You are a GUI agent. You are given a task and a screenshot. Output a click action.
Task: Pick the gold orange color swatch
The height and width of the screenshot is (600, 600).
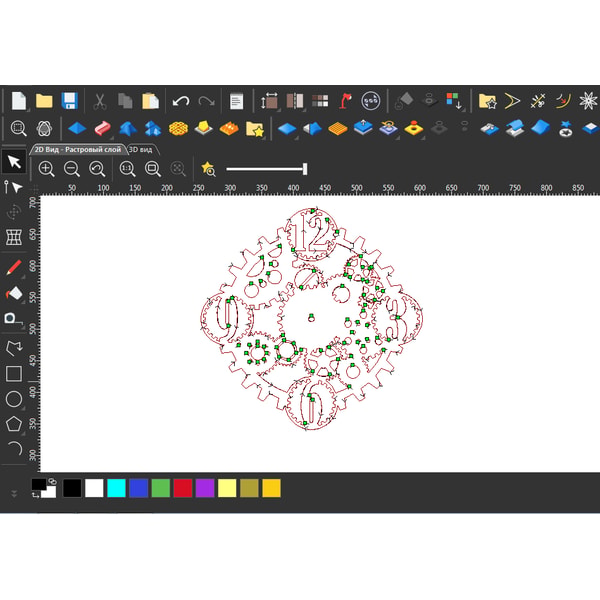(271, 488)
